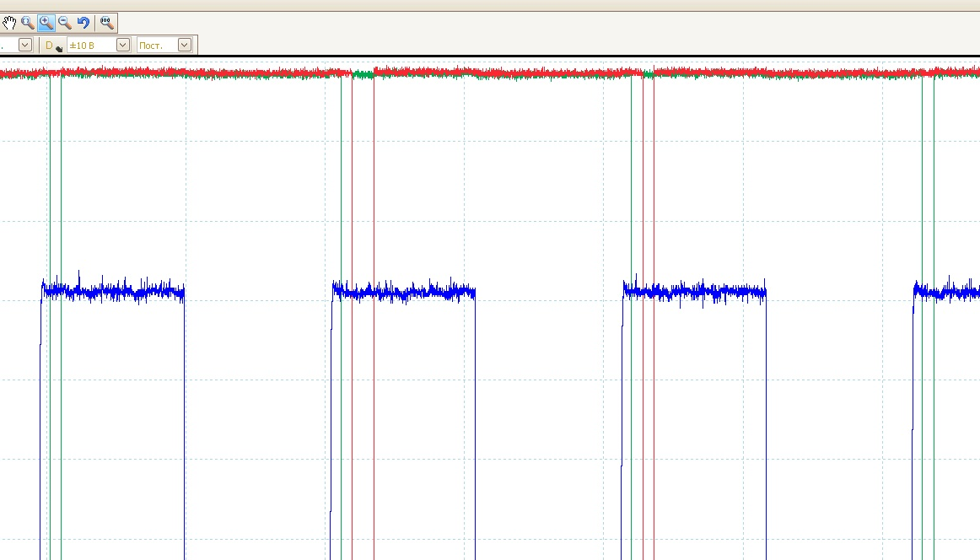Click the blue pulse at right edge

[x=949, y=293]
